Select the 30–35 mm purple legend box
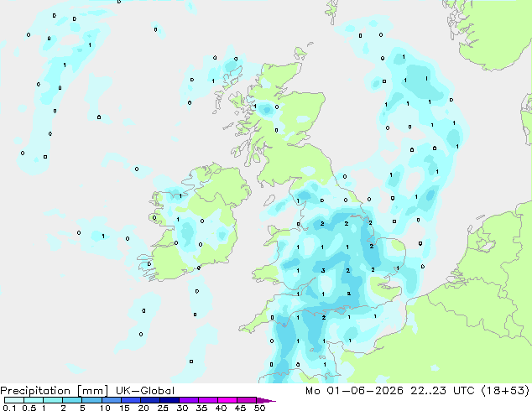This screenshot has height=411, width=532. 189,400
